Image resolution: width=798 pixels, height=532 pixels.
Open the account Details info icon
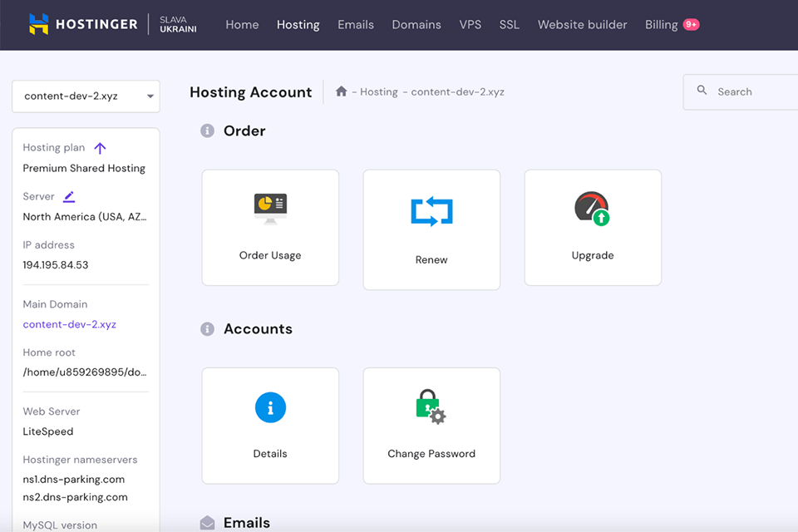[x=270, y=407]
